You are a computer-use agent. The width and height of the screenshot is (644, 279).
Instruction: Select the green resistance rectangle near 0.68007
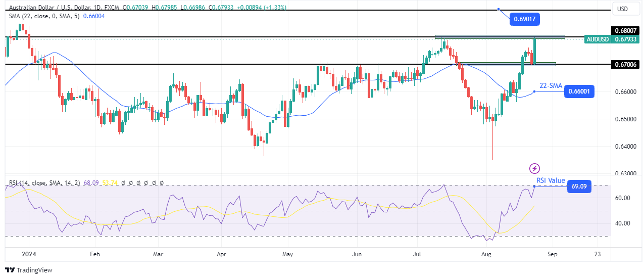pyautogui.click(x=500, y=37)
